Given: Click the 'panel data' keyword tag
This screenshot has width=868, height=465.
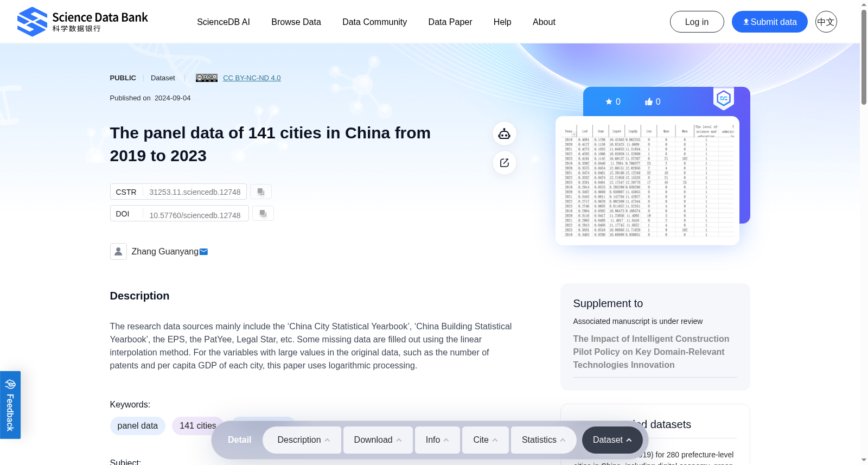Looking at the screenshot, I should click(x=138, y=426).
